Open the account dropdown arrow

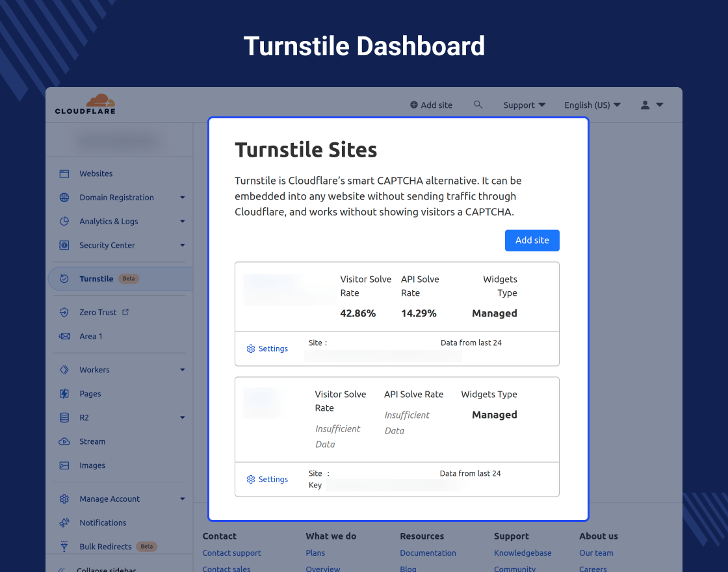coord(660,105)
